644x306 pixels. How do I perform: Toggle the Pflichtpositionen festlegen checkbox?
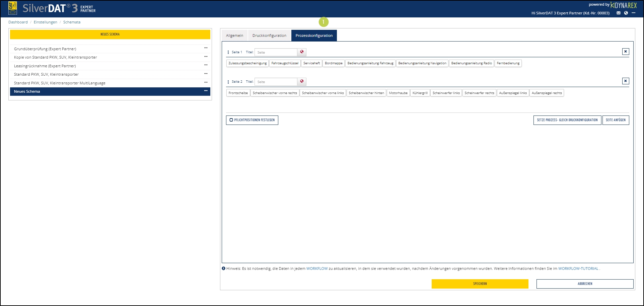click(x=231, y=120)
